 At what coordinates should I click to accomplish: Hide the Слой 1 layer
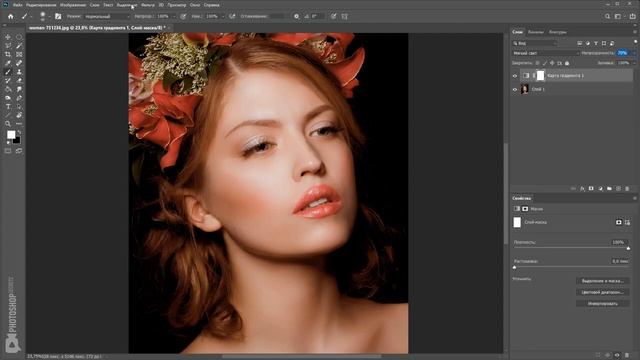pyautogui.click(x=515, y=89)
